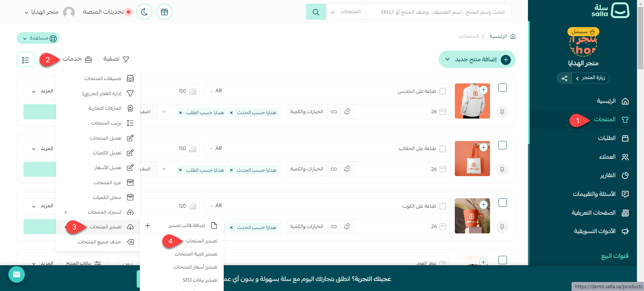Switch to list view layout icon
Viewport: 644px width, 291px height.
25,60
